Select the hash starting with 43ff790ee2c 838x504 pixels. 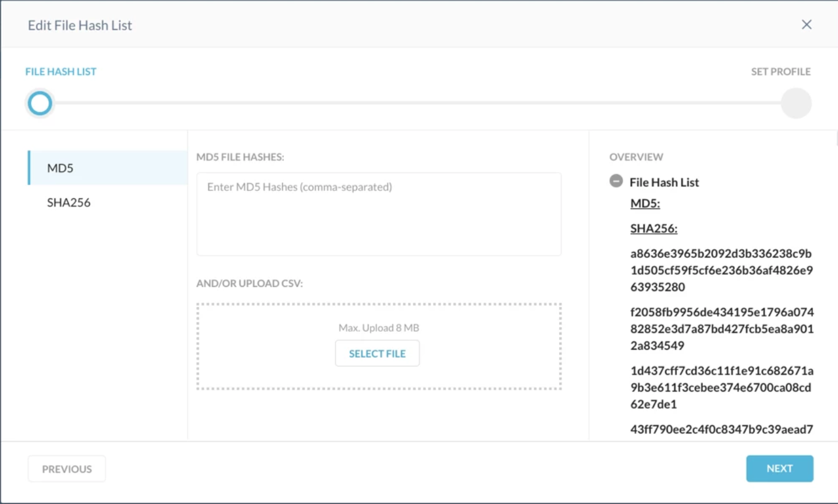721,430
